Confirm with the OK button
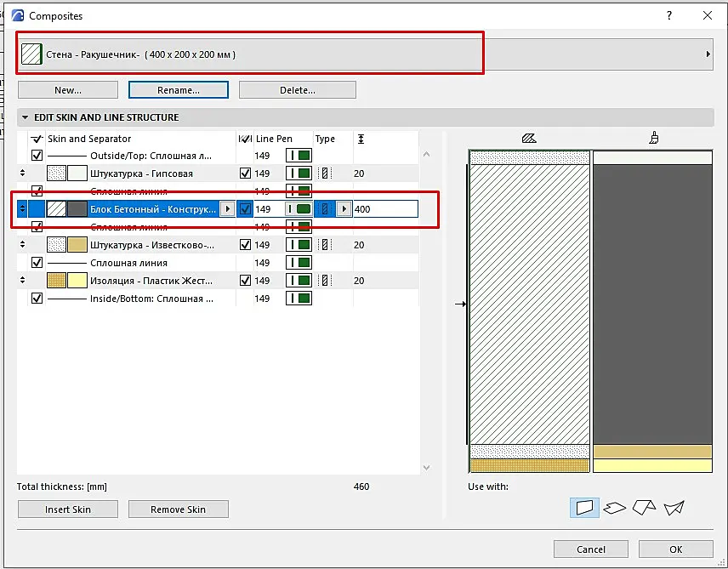 [676, 549]
